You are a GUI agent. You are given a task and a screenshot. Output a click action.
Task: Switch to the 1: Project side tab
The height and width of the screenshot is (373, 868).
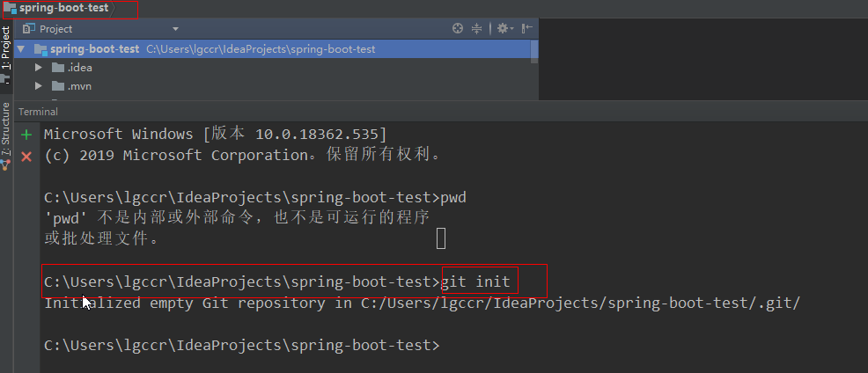pyautogui.click(x=6, y=53)
